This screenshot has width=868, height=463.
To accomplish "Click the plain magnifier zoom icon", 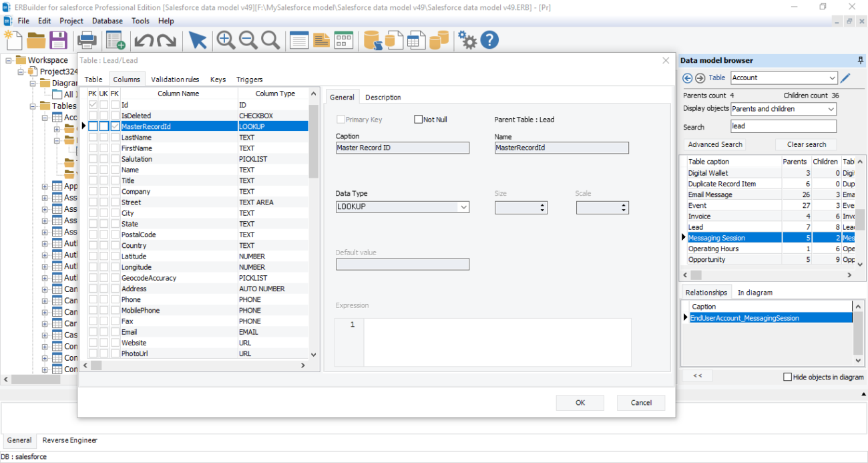I will (270, 40).
